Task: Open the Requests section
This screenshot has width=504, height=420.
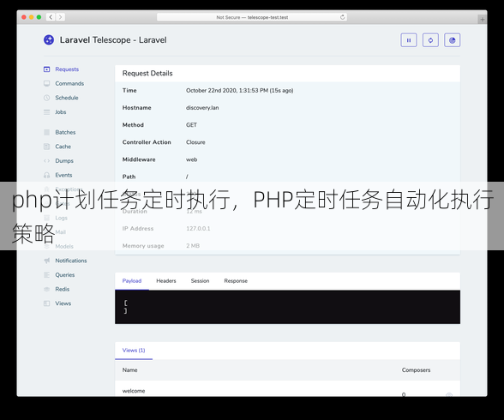Action: click(67, 69)
